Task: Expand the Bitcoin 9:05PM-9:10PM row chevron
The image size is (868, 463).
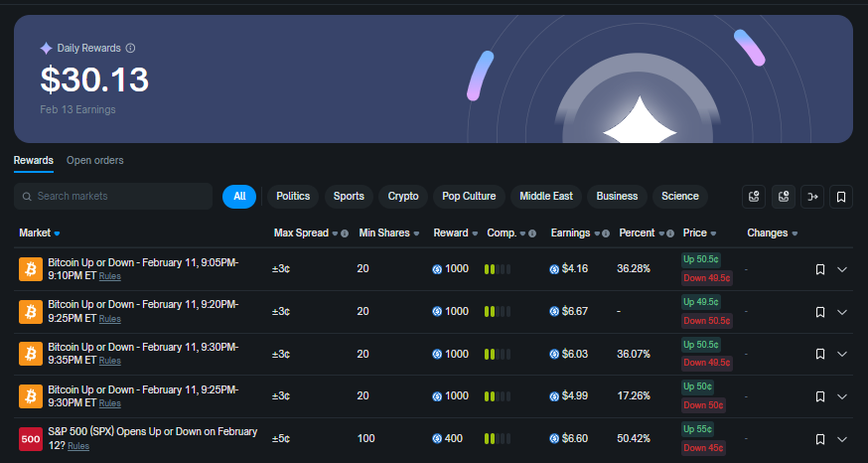Action: coord(842,269)
